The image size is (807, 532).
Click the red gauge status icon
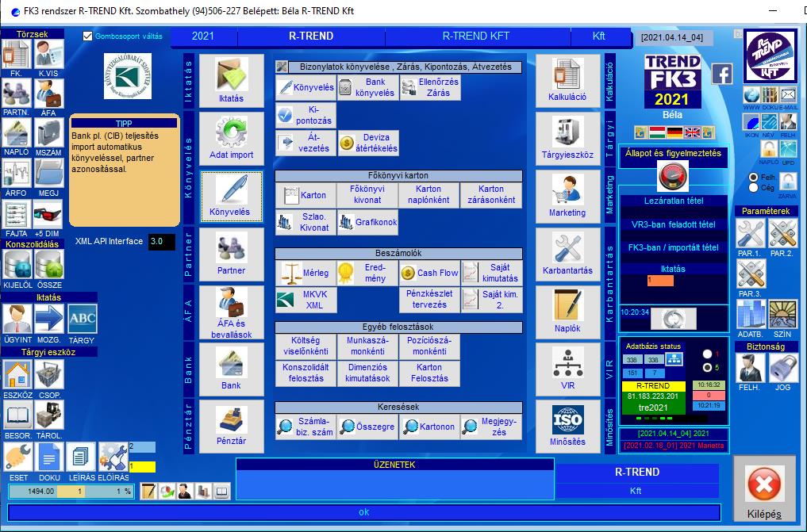point(673,177)
